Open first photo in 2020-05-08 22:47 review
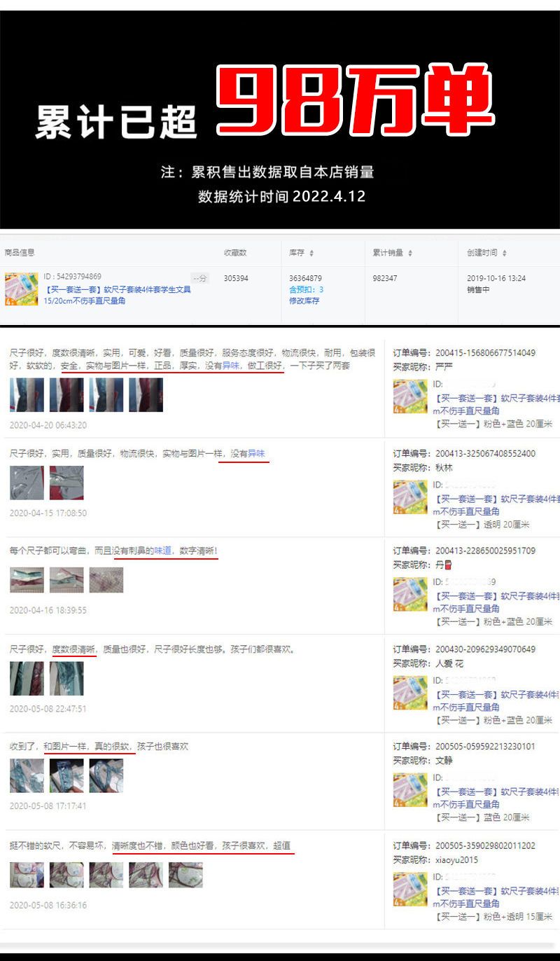The height and width of the screenshot is (961, 560). pos(27,678)
